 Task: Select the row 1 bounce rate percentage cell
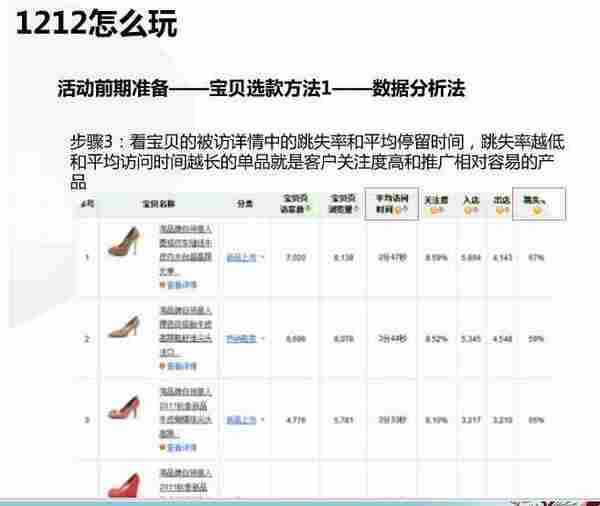(536, 258)
